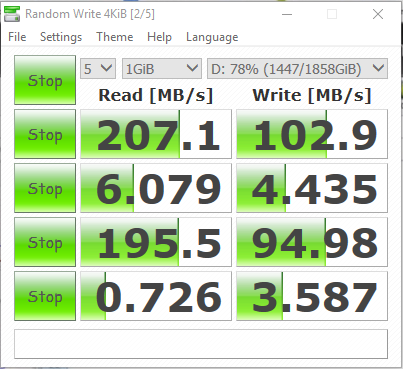
Task: Open the test count dropdown showing 5
Action: coord(98,69)
